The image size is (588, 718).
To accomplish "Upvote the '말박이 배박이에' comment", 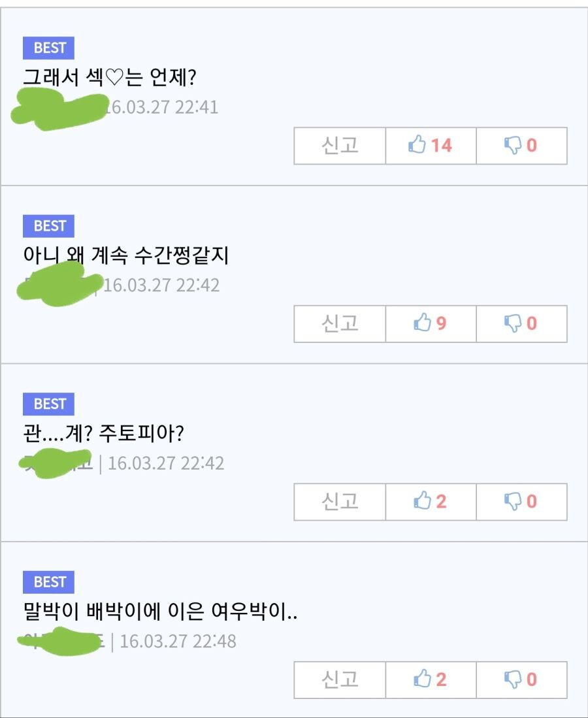I will (431, 680).
